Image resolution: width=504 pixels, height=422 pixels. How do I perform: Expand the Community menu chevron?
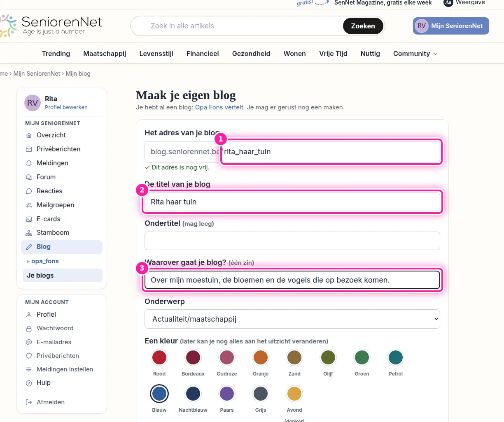coord(436,54)
